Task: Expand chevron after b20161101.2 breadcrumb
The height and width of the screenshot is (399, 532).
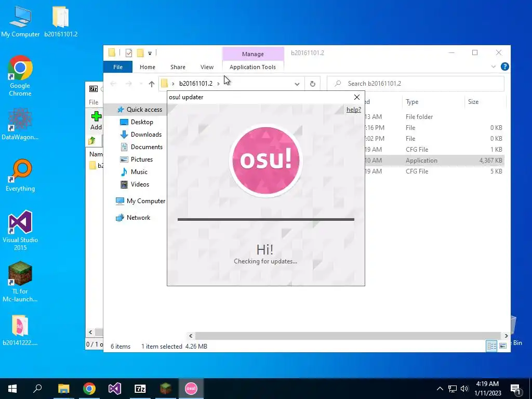Action: tap(218, 84)
